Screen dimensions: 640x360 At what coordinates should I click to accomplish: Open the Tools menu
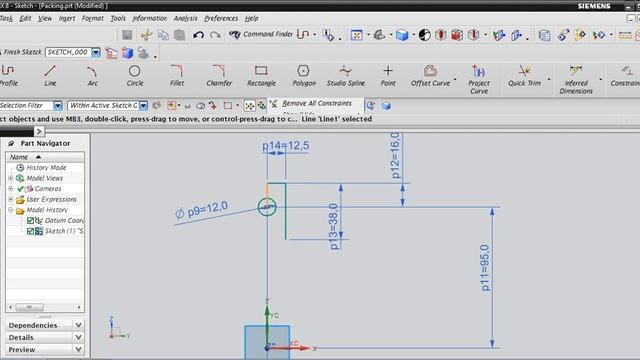[x=118, y=18]
